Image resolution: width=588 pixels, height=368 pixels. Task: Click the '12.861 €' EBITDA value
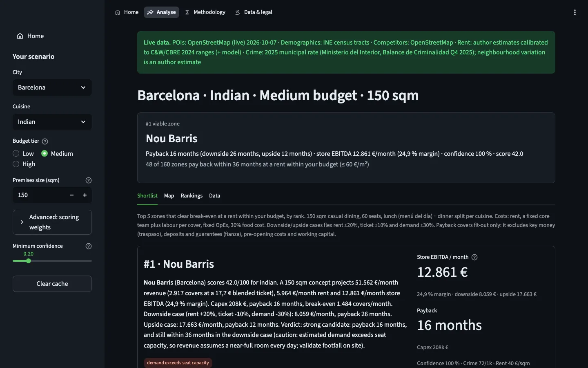[x=442, y=272]
